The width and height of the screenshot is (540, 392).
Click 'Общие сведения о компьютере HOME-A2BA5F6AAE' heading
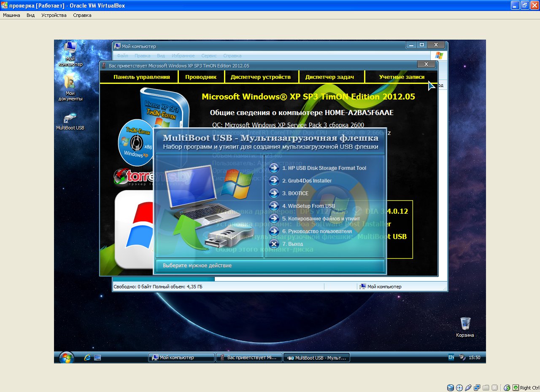(302, 113)
